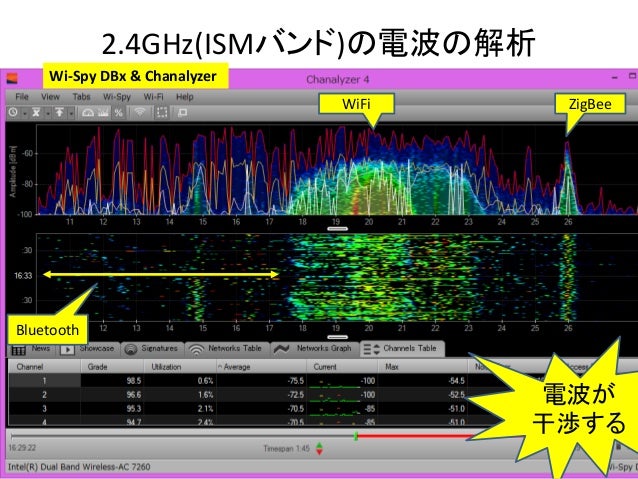This screenshot has width=638, height=479.
Task: Open the View menu
Action: [x=50, y=97]
